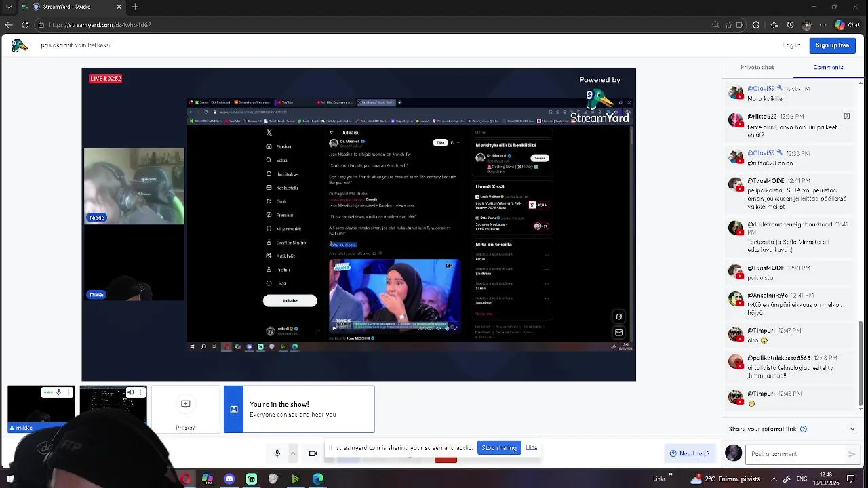
Task: Open Discord from the taskbar
Action: 229,479
